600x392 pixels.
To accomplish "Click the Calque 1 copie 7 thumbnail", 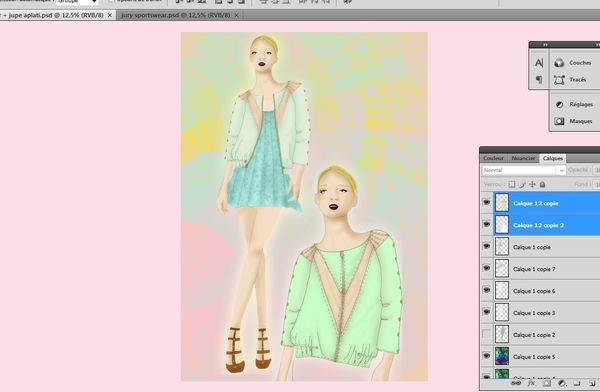I will pos(502,268).
